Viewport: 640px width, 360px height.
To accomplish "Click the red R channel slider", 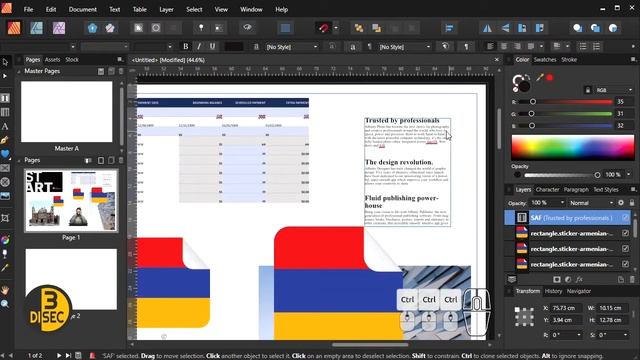I will [x=566, y=102].
